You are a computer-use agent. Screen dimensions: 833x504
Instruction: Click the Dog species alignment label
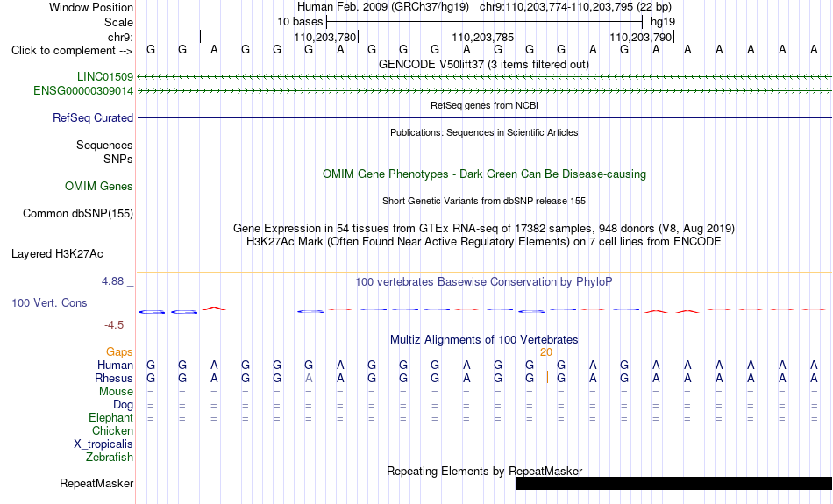[x=123, y=405]
